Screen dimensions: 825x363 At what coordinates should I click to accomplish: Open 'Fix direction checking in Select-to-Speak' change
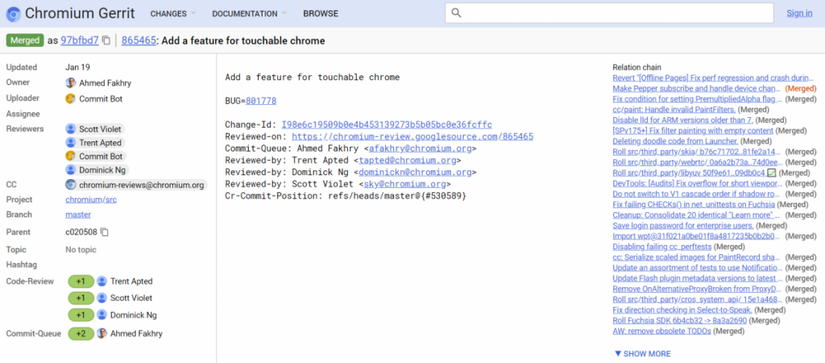tap(682, 310)
